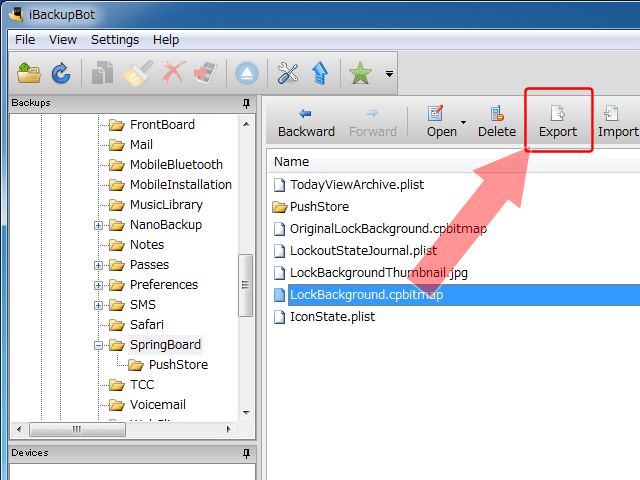Click the open backup folder toolbar icon
This screenshot has height=480, width=640.
[x=29, y=73]
